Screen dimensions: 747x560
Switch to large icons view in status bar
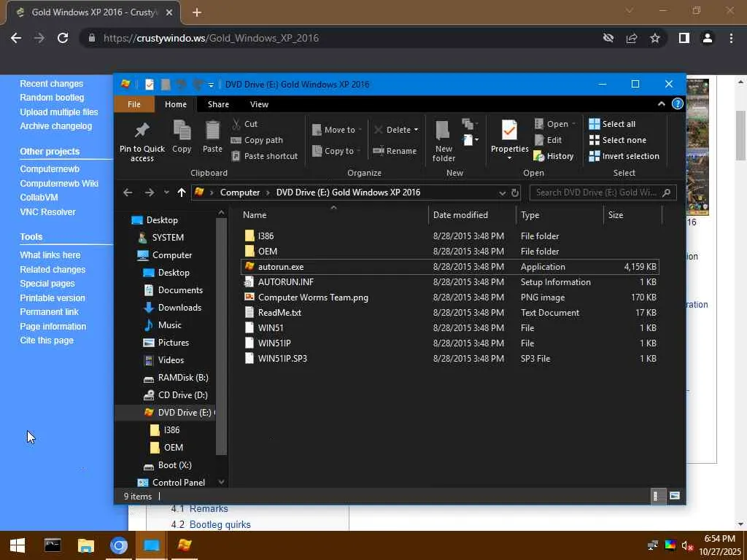(x=675, y=496)
